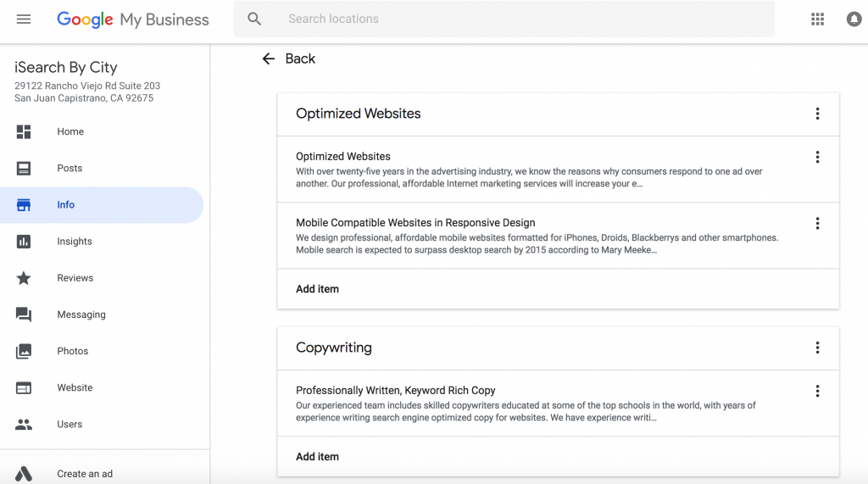Focus the Search locations field

pos(504,19)
